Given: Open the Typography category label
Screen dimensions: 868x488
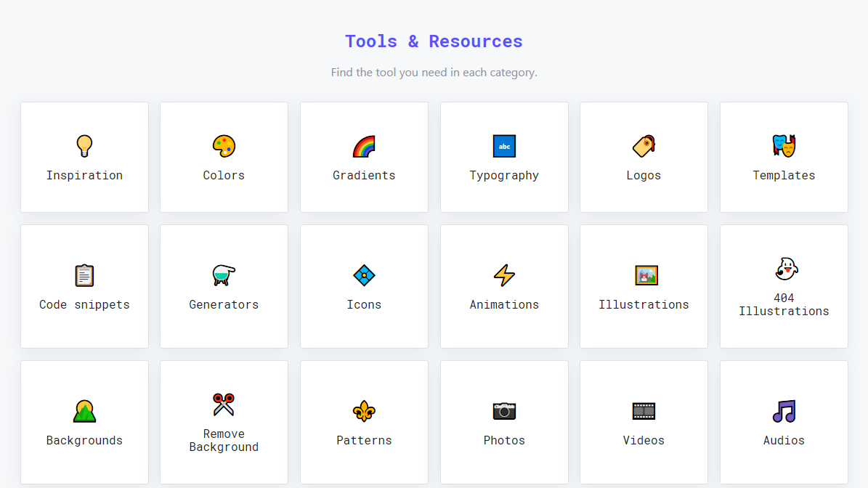Looking at the screenshot, I should 504,176.
